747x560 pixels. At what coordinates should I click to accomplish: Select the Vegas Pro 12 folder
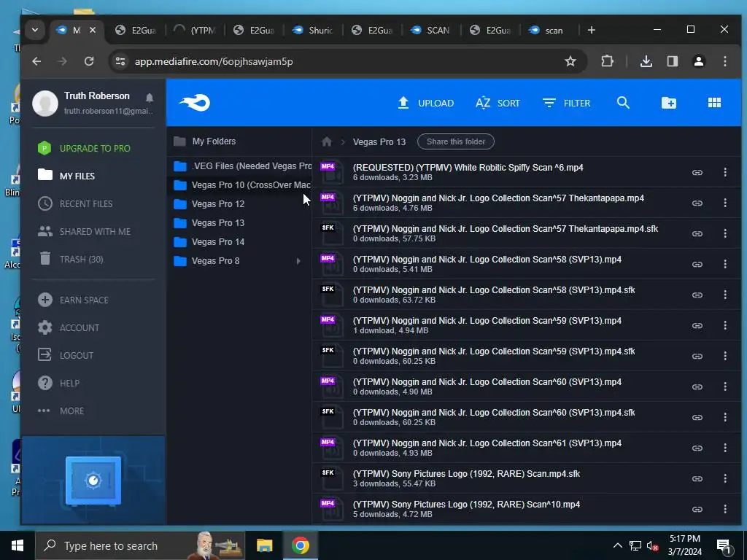tap(239, 204)
